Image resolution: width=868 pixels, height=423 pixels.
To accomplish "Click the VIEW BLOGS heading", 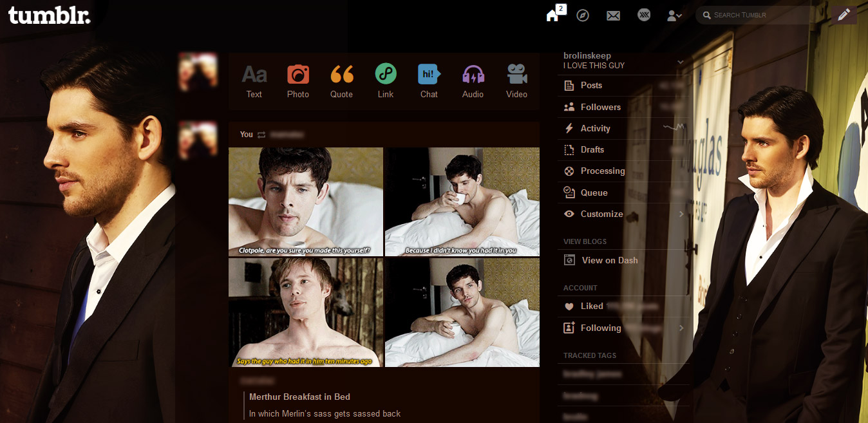I will click(585, 241).
